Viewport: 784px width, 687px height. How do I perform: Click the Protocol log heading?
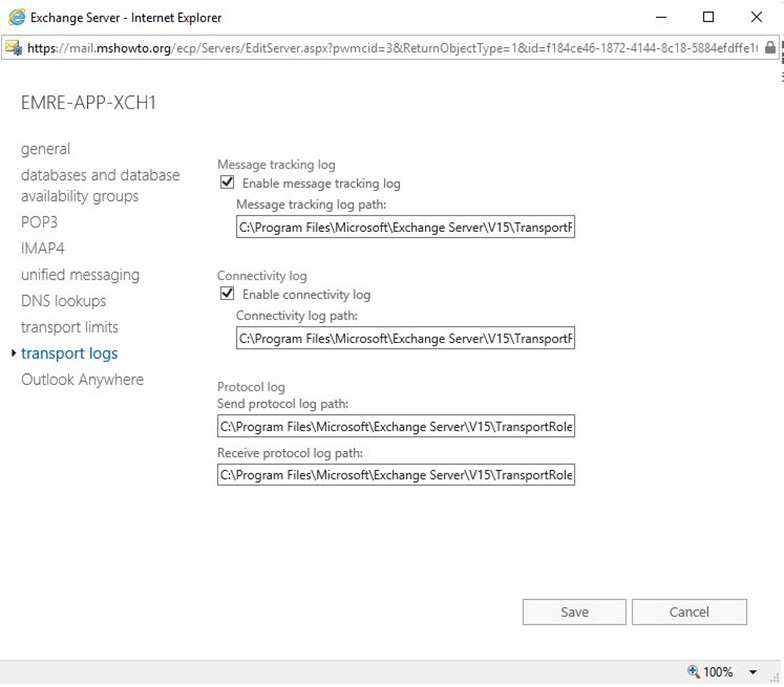click(251, 386)
